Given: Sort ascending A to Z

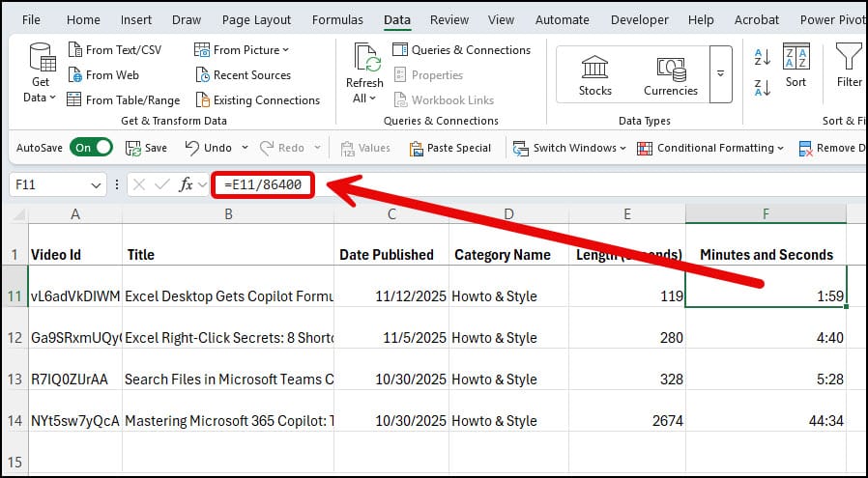Looking at the screenshot, I should [762, 58].
